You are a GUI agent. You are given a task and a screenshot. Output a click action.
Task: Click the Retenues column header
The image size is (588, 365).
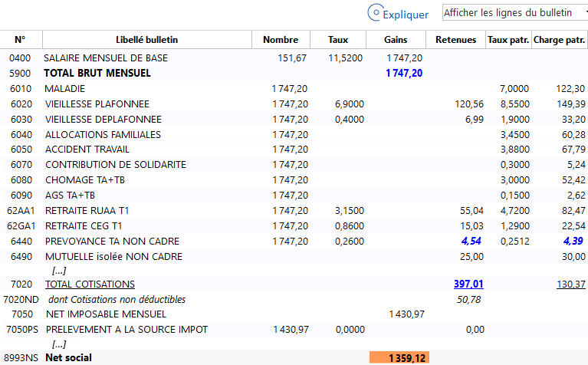click(455, 40)
